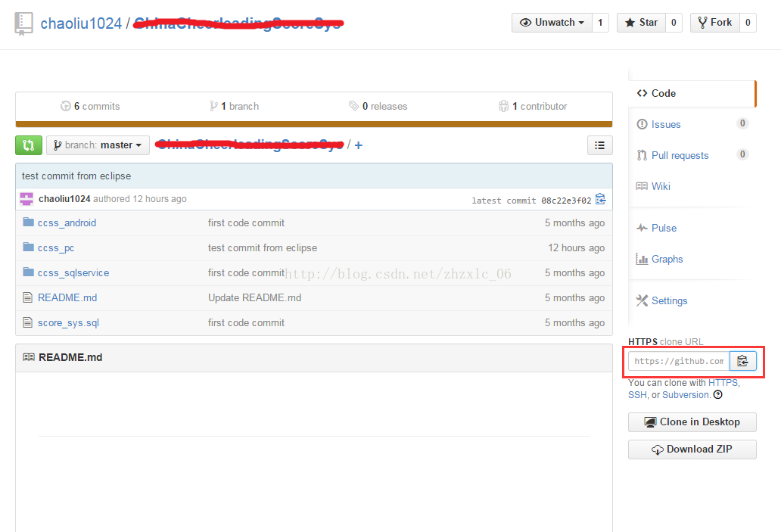
Task: Open the Issues tab
Action: pos(665,125)
